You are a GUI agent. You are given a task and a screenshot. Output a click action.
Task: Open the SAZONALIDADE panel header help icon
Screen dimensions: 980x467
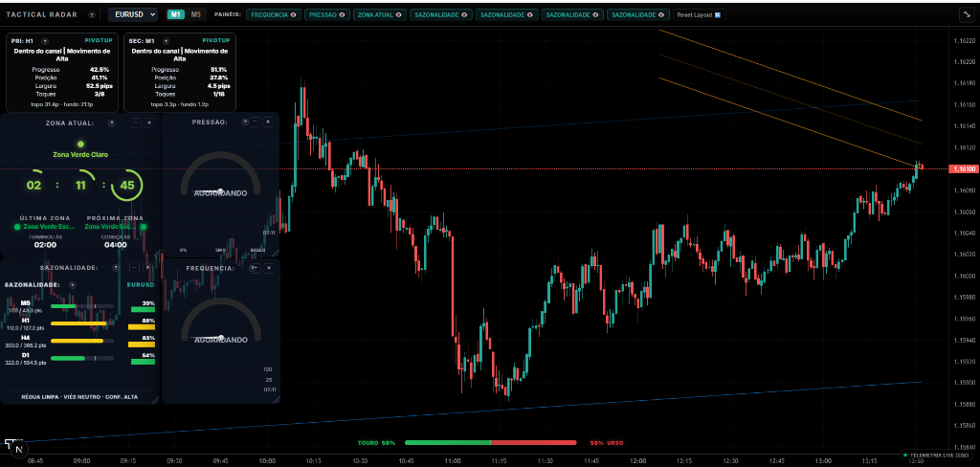point(115,268)
